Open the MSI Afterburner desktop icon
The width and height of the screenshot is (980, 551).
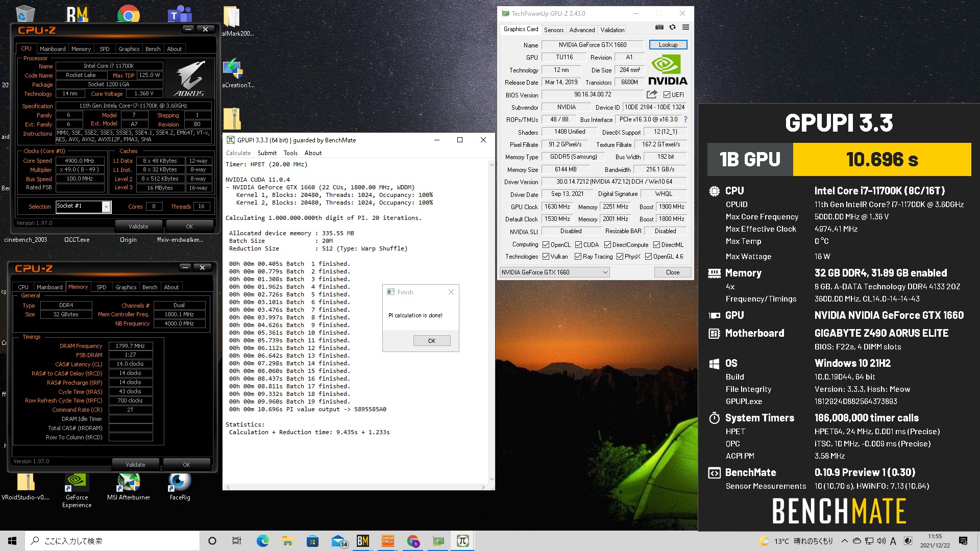tap(129, 487)
